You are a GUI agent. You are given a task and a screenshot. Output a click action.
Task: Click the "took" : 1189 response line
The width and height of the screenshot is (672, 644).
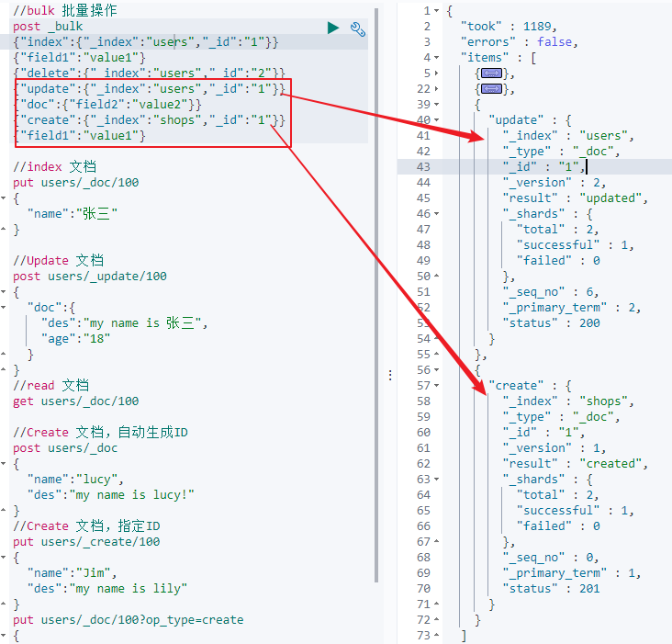(x=509, y=27)
